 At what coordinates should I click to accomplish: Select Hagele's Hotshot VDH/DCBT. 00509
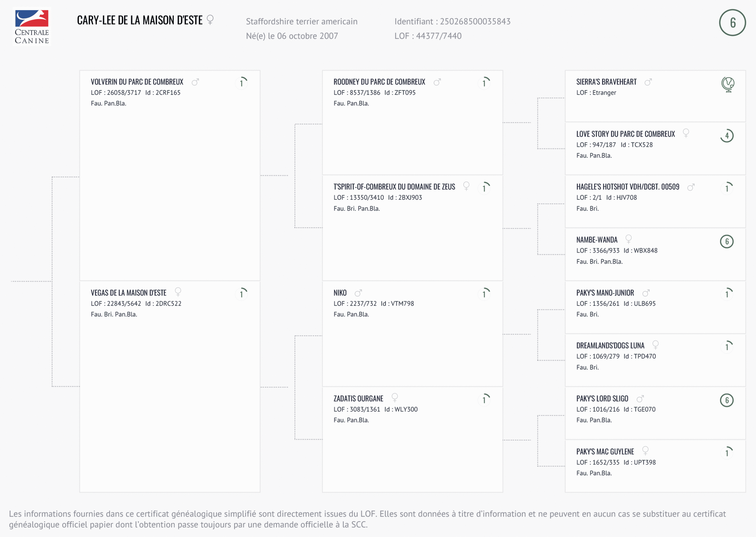pos(628,187)
